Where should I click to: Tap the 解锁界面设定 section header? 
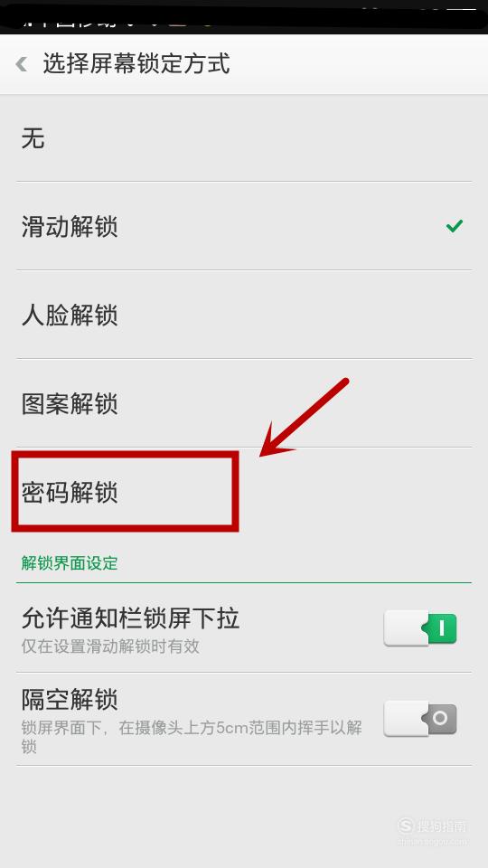pos(70,563)
